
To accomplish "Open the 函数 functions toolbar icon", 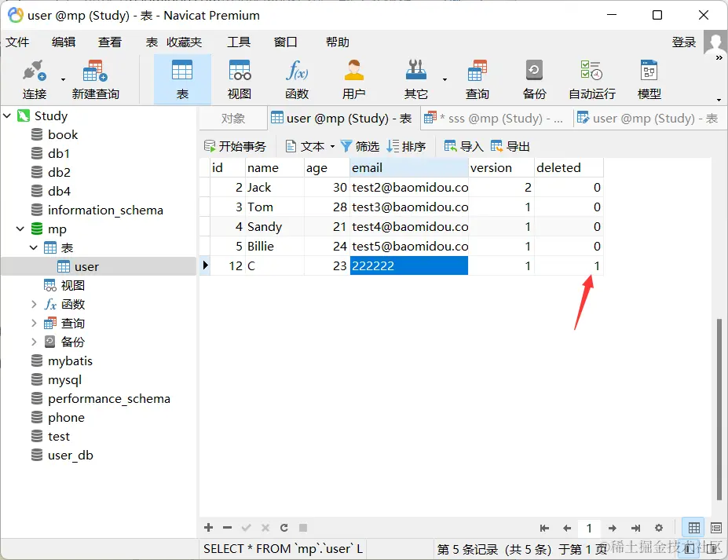I will point(297,79).
